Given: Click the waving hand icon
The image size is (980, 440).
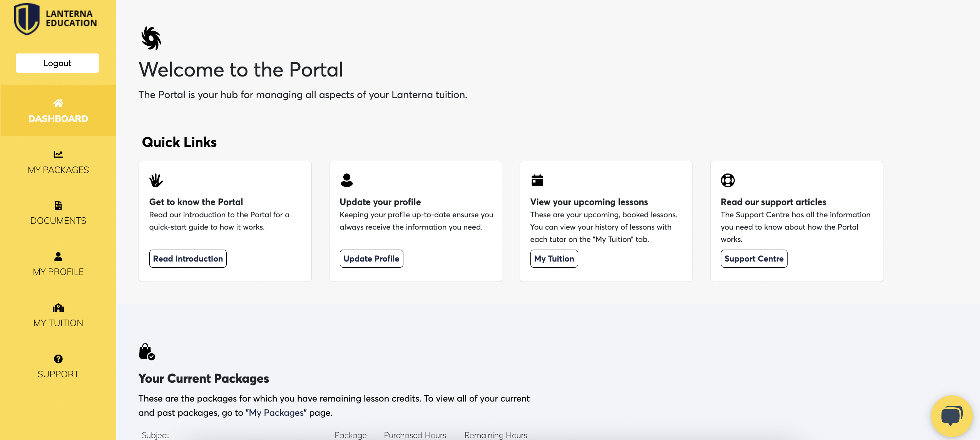Looking at the screenshot, I should pos(156,180).
